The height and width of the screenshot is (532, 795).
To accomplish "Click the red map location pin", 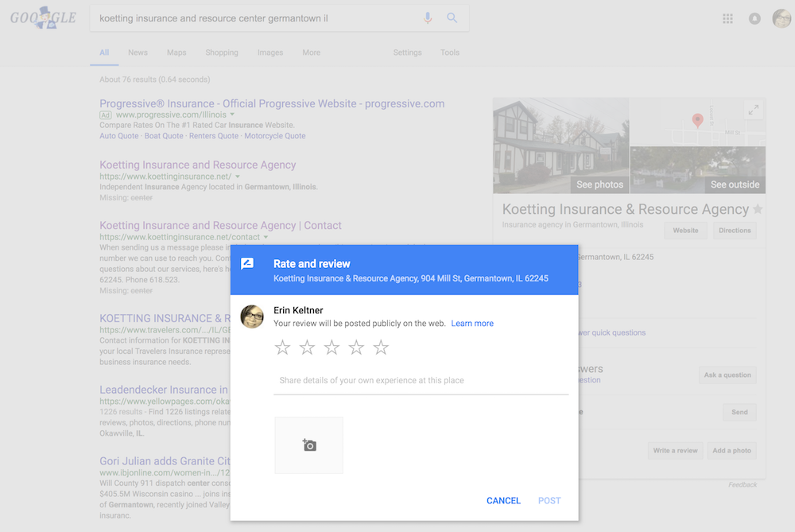I will (x=698, y=121).
